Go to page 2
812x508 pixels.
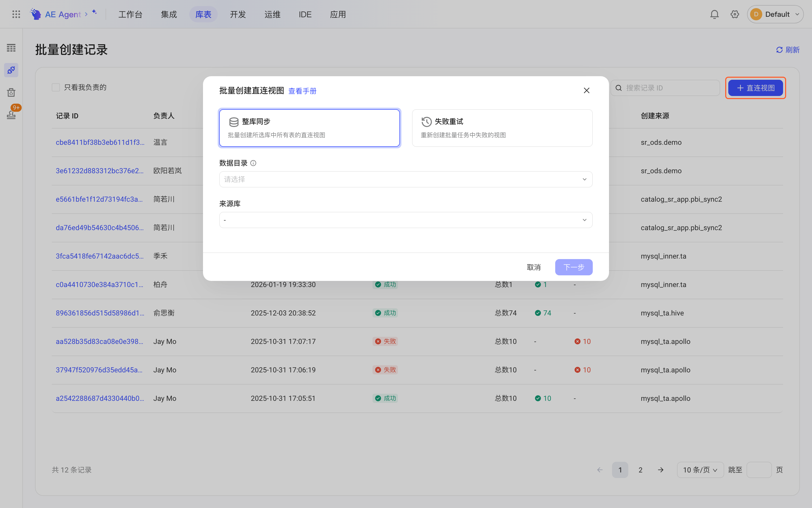pos(640,470)
